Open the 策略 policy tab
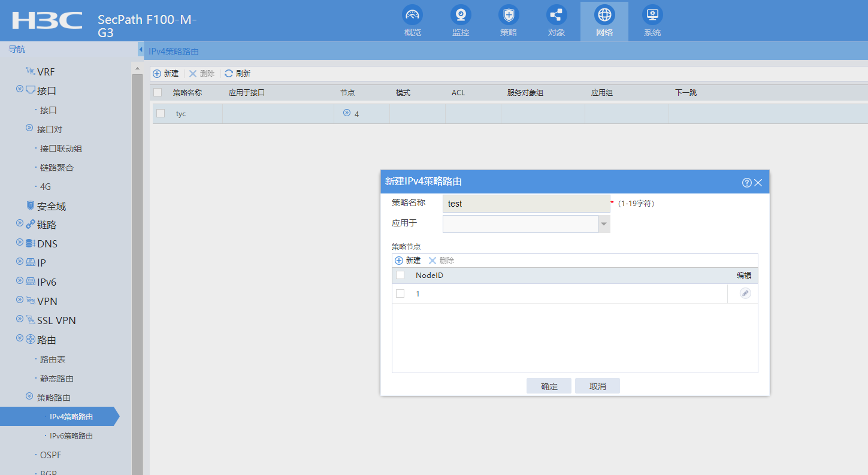868x475 pixels. (508, 21)
